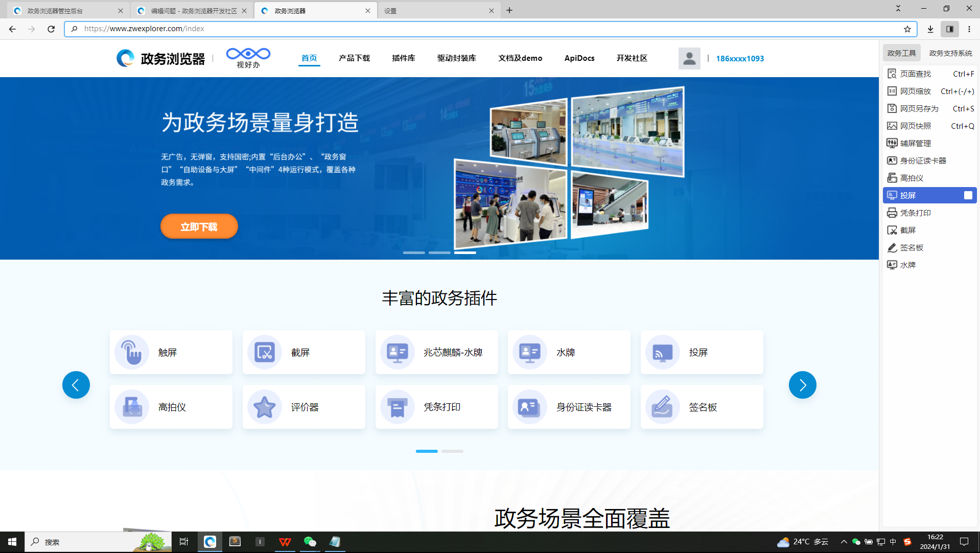The width and height of the screenshot is (980, 553).
Task: Close the 设置 tab
Action: pos(492,11)
